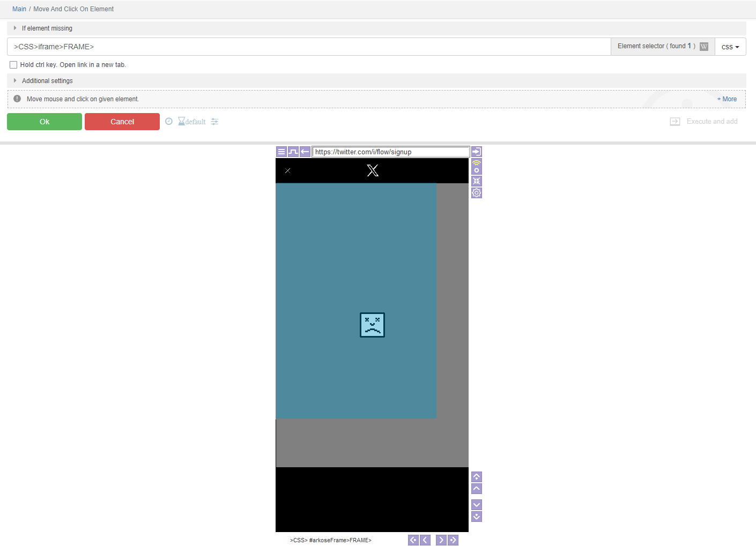The height and width of the screenshot is (546, 756).
Task: Enable the Hold ctrl key checkbox
Action: (13, 65)
